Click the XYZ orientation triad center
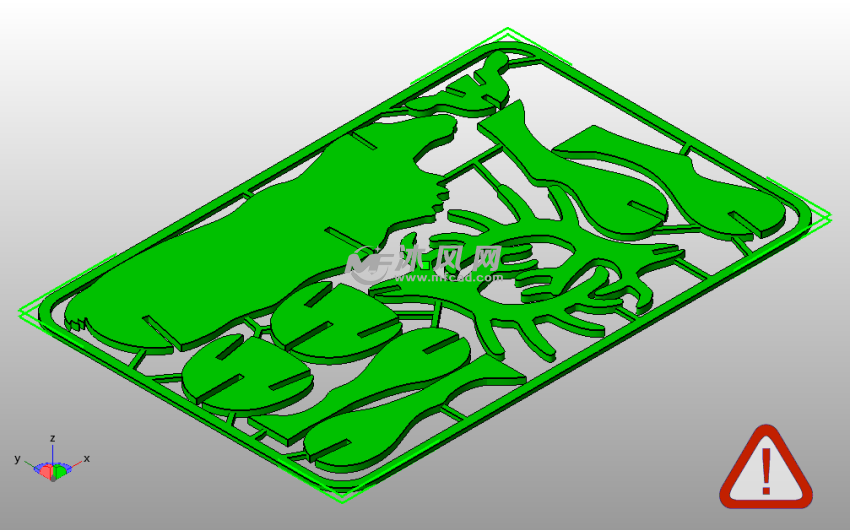Viewport: 850px width, 530px height. (x=51, y=467)
